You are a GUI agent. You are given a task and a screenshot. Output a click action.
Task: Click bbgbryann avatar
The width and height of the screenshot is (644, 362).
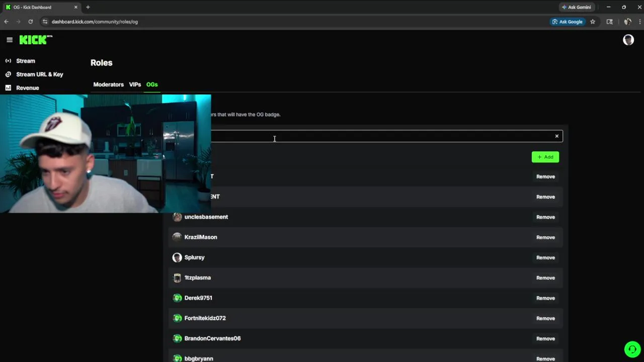177,358
